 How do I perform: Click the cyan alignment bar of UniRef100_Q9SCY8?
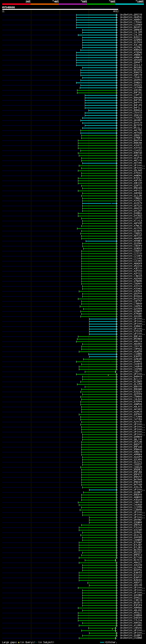click(96, 15)
